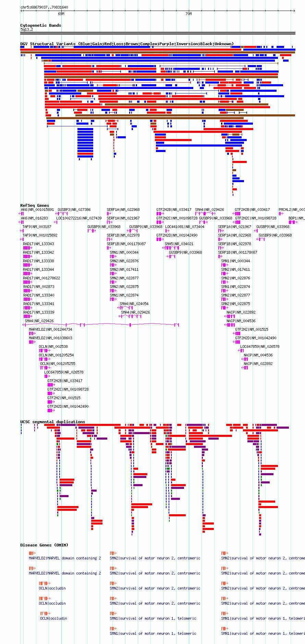The image size is (305, 644).
Task: Click the 69M ruler position label
Action: (x=61, y=14)
